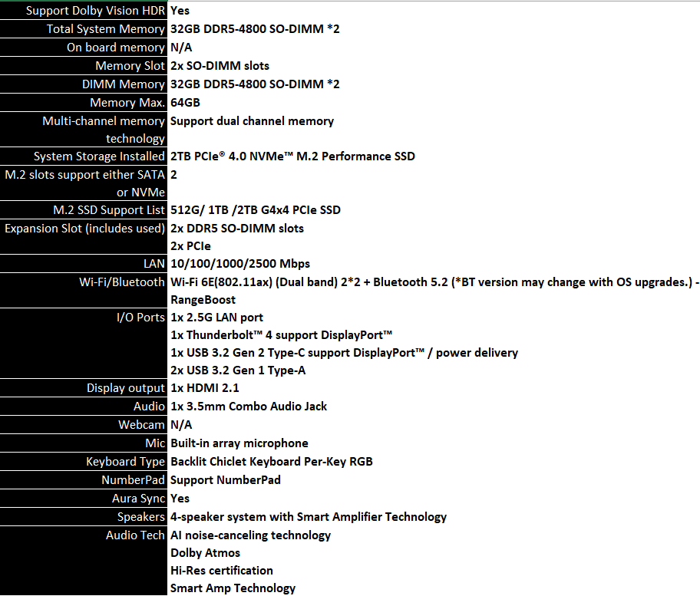
Task: Select the Thunderbolt 4 support DisplayPort line
Action: (282, 335)
